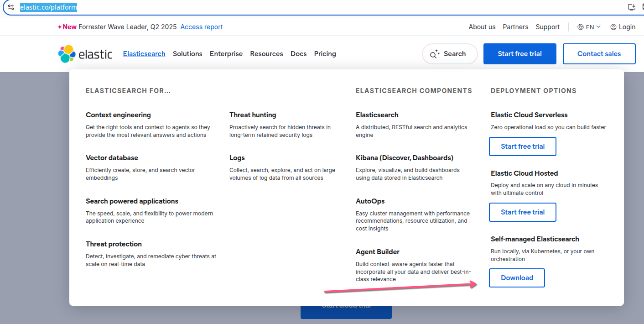Screen dimensions: 644x324
Task: Click Elastic Cloud Serverless heading
Action: point(529,115)
